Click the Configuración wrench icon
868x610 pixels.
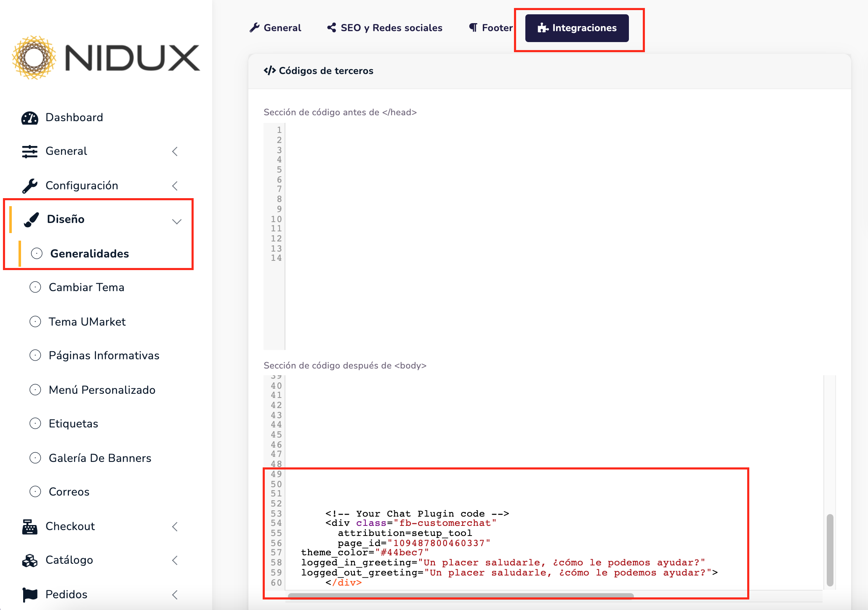pos(29,186)
